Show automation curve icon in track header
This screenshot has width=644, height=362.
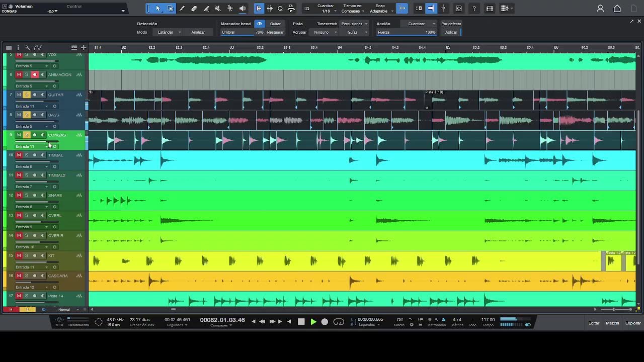point(37,48)
